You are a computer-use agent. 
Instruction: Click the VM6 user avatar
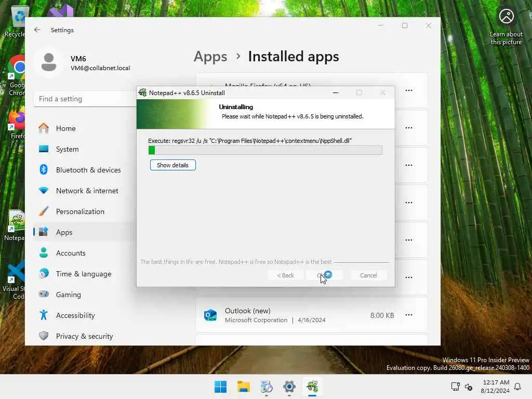(x=49, y=63)
